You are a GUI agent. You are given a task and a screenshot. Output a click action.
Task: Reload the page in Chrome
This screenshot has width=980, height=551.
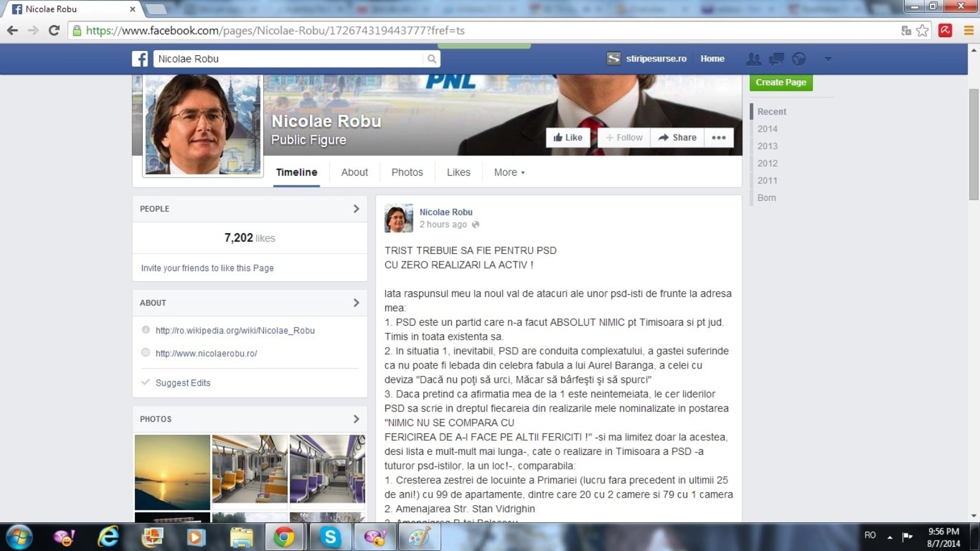pos(54,31)
